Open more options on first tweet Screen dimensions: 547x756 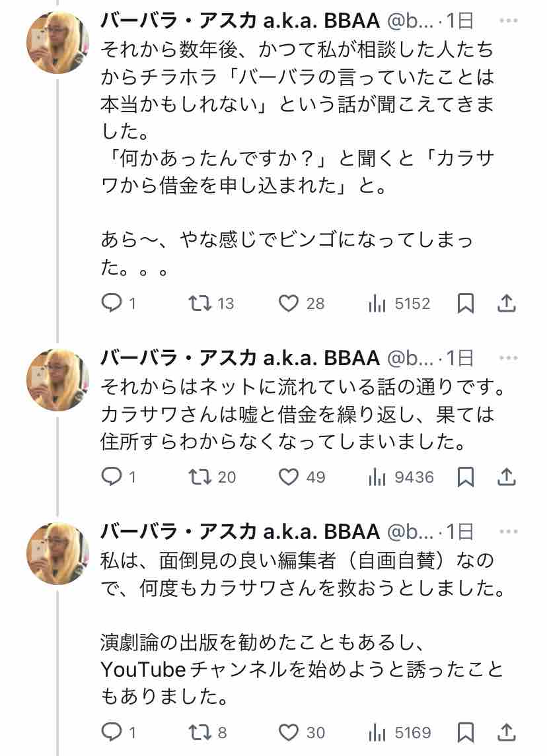pos(508,21)
